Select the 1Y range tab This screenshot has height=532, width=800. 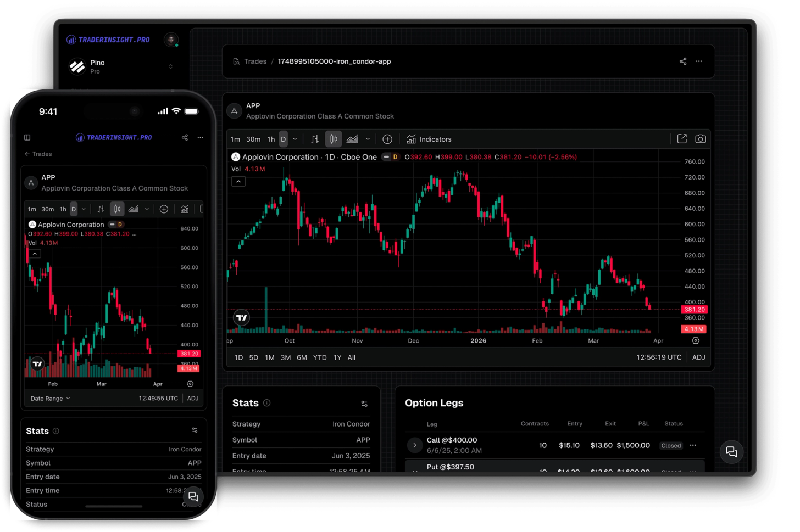tap(337, 357)
